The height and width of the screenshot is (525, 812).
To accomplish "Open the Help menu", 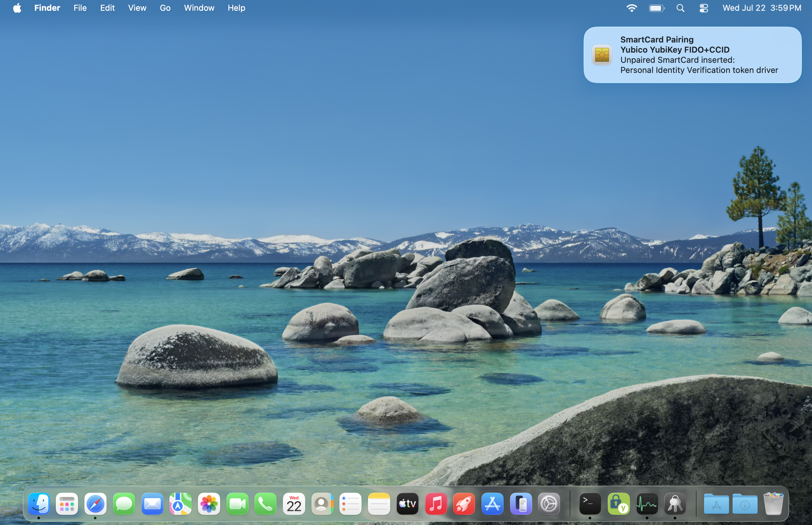I will (236, 8).
